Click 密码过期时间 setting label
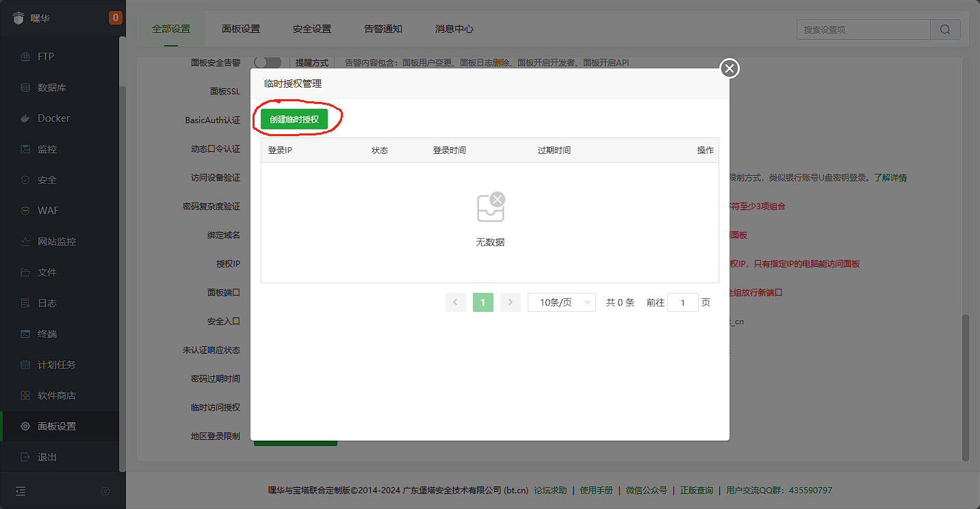This screenshot has height=509, width=980. (216, 379)
